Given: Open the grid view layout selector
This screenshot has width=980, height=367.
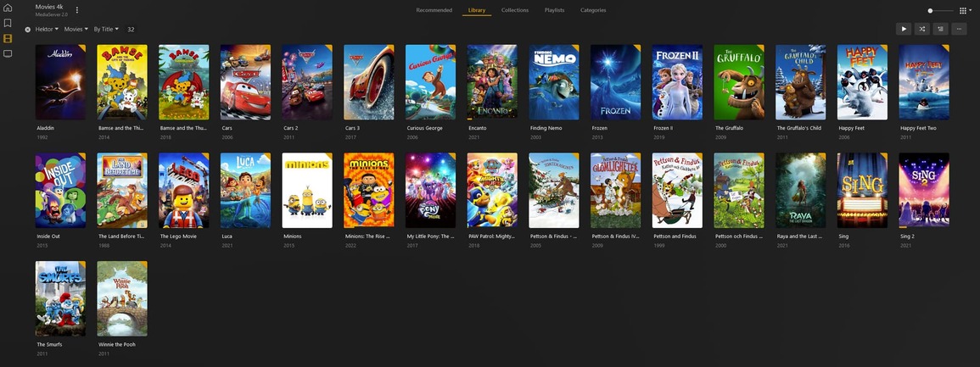Looking at the screenshot, I should (965, 11).
